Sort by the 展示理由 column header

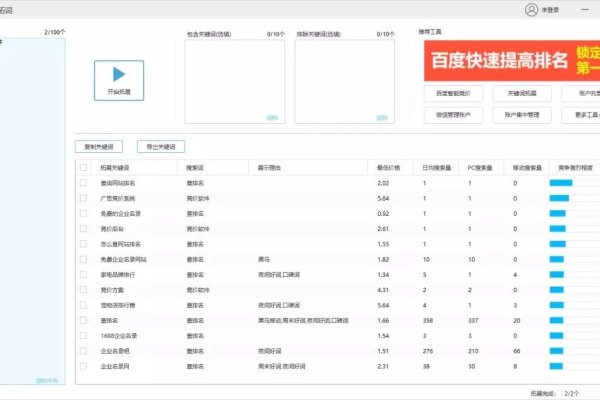269,168
